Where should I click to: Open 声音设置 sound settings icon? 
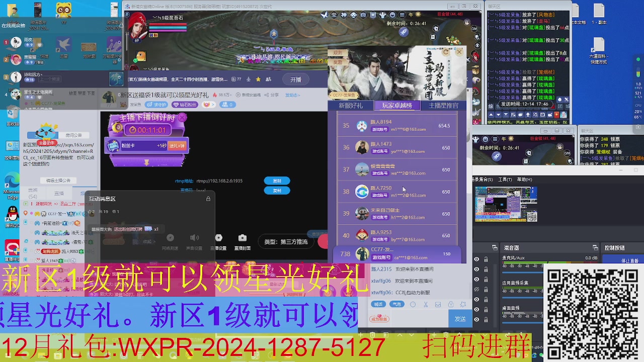point(194,238)
